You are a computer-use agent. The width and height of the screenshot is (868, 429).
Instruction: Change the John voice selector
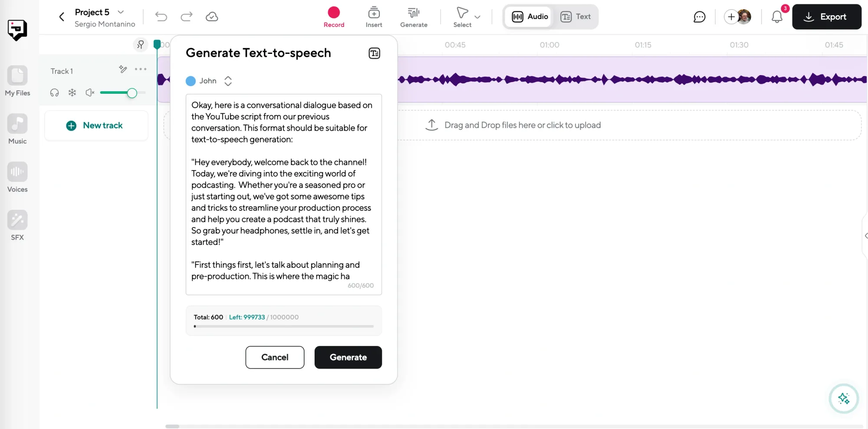pyautogui.click(x=228, y=81)
